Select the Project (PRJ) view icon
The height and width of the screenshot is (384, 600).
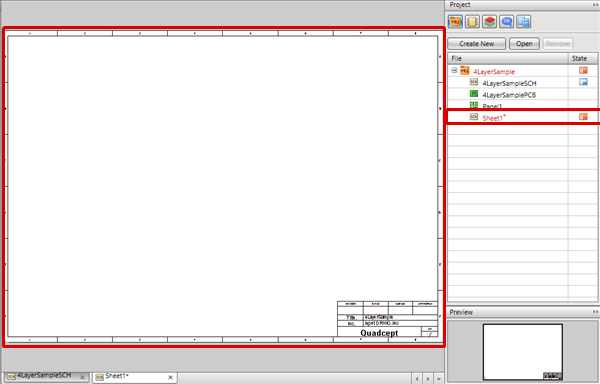point(455,22)
